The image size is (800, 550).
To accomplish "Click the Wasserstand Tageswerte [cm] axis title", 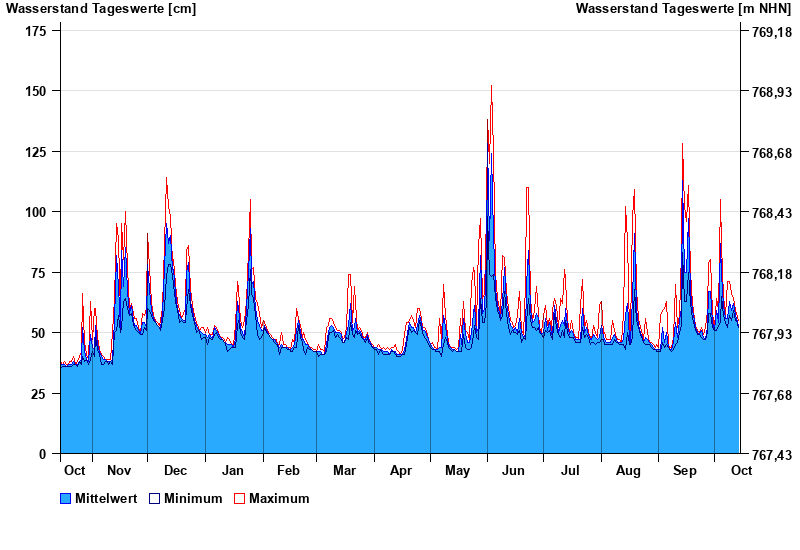I will point(101,9).
